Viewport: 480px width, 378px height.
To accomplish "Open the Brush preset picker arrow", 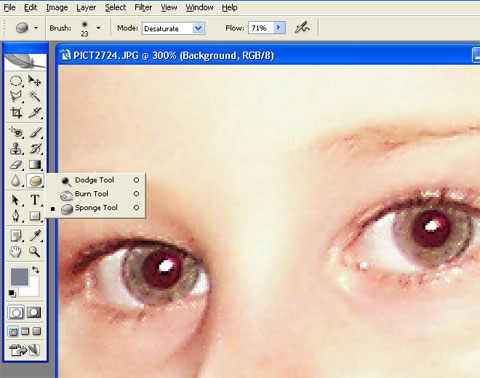I will pos(98,28).
